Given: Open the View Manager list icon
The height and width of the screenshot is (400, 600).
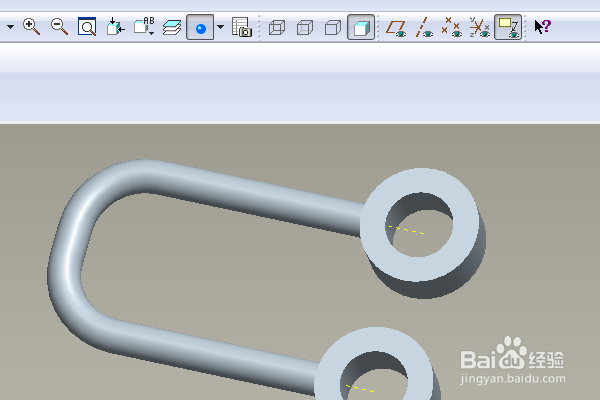Looking at the screenshot, I should [x=241, y=27].
